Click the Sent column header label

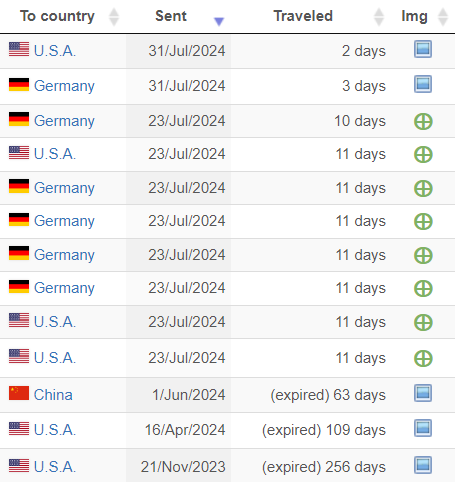(x=171, y=16)
